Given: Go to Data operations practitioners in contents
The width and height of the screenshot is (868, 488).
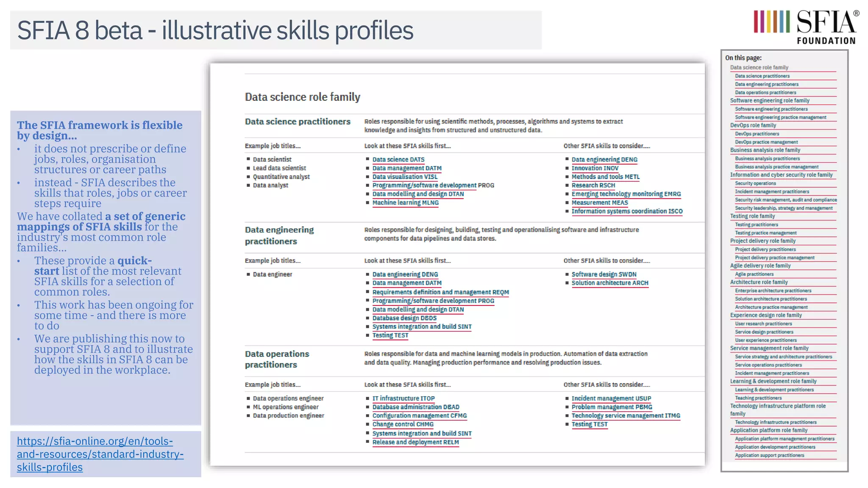Looking at the screenshot, I should [765, 93].
